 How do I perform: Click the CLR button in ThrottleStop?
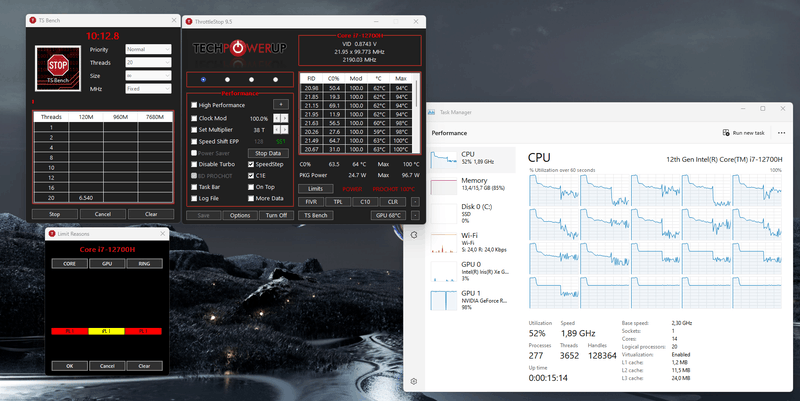click(392, 202)
